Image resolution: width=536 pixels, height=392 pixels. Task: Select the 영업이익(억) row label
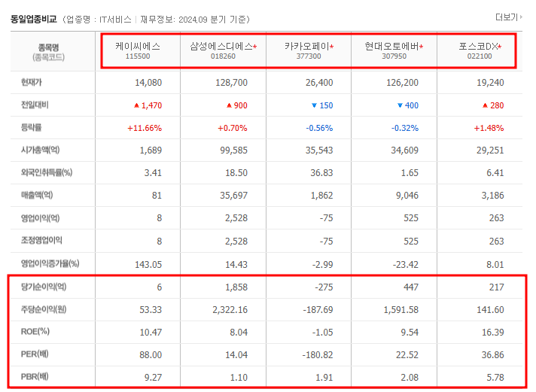click(x=41, y=218)
